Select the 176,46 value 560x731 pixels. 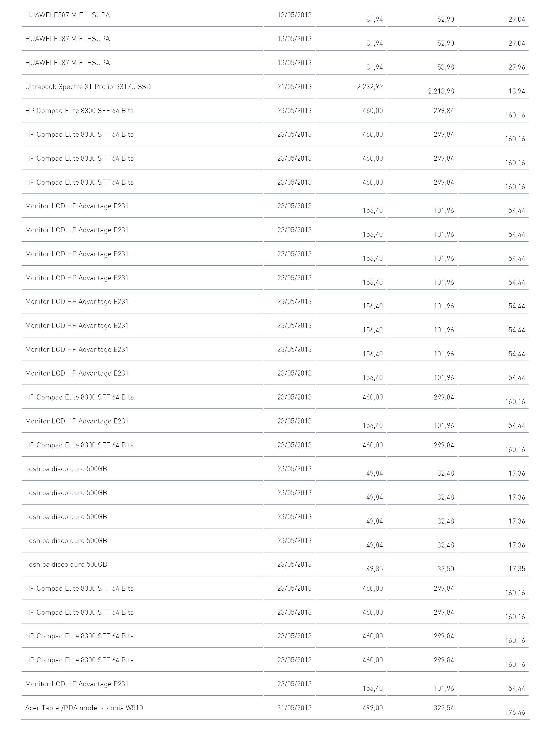(x=515, y=712)
